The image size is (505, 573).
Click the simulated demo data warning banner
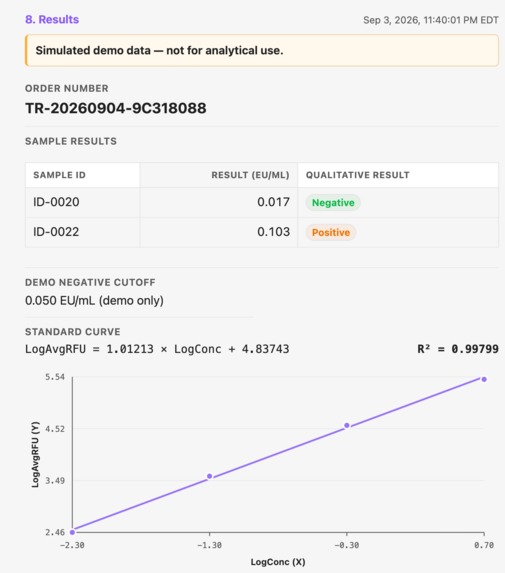pos(262,50)
